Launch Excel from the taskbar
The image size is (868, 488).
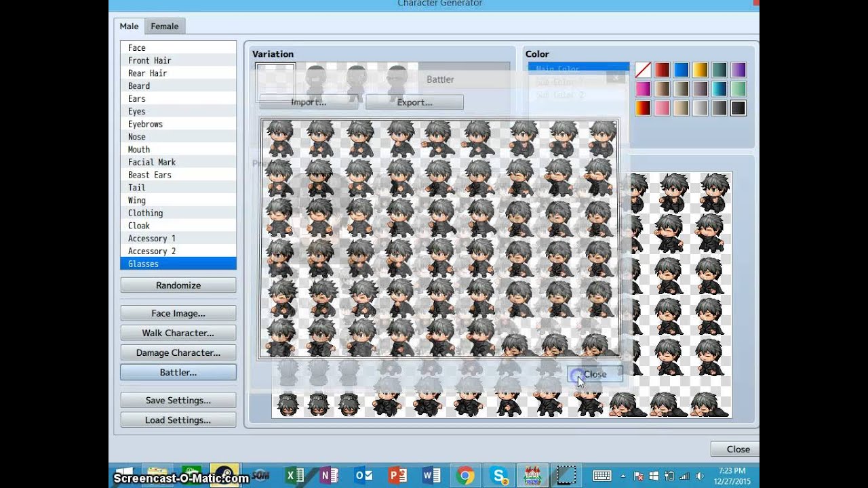tap(295, 475)
